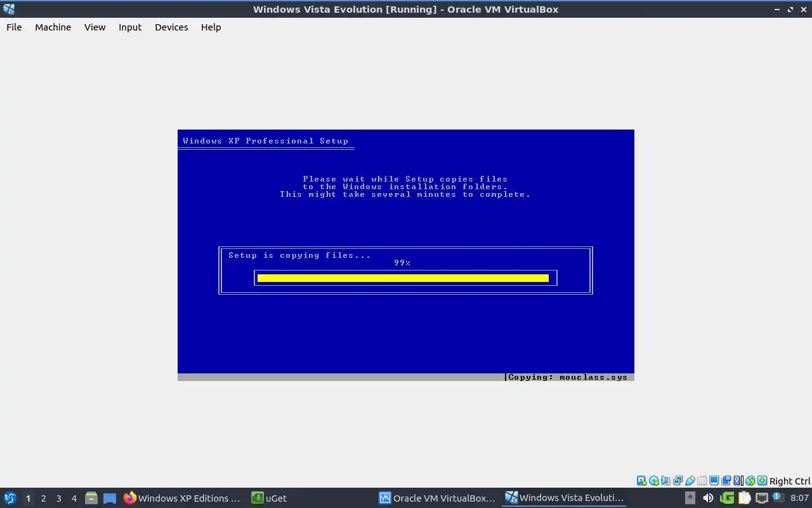Click the wired network tray icon
The height and width of the screenshot is (508, 812).
762,498
